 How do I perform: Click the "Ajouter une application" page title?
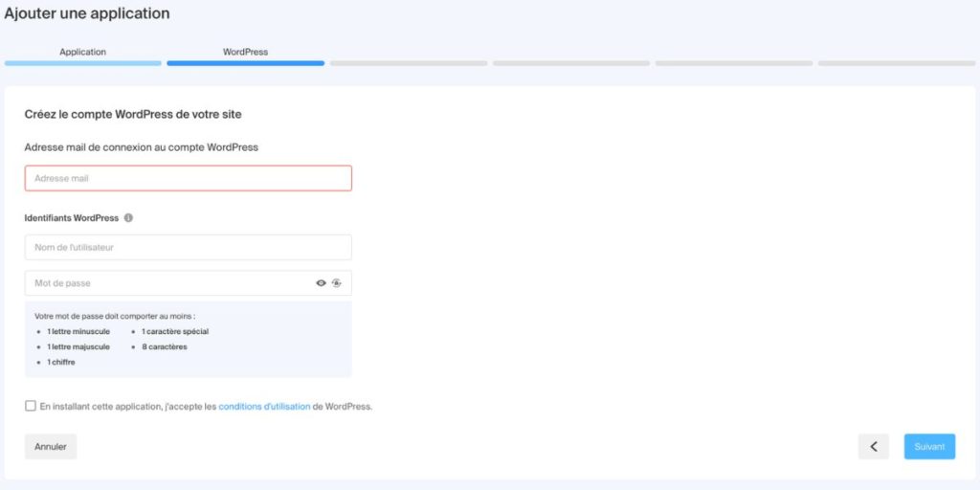click(87, 13)
